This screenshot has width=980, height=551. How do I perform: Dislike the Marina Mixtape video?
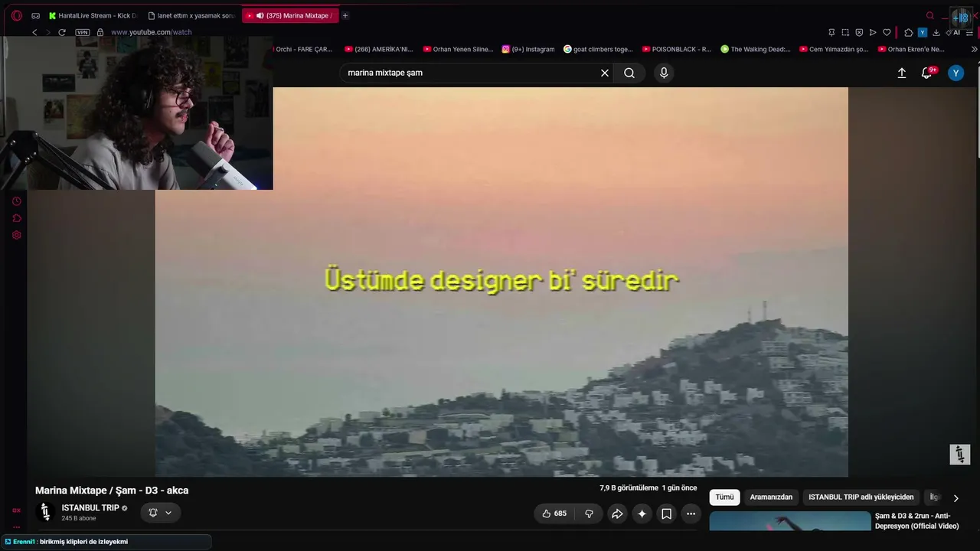point(589,514)
